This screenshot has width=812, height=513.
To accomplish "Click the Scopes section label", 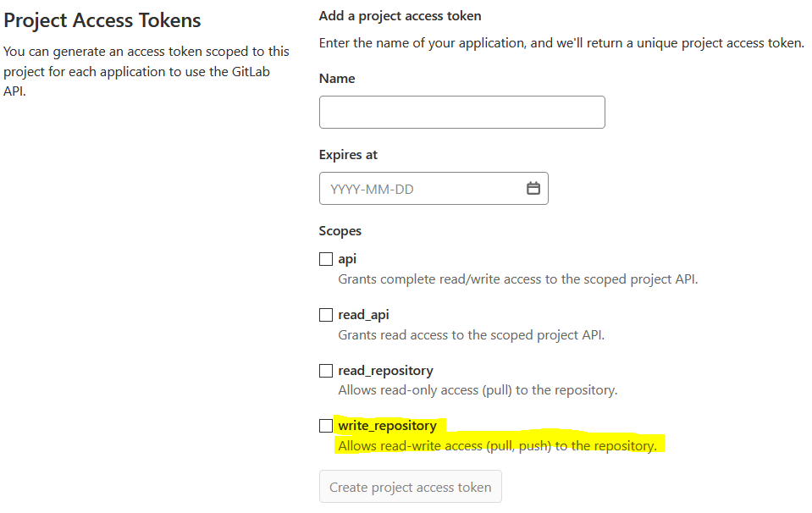I will coord(340,231).
